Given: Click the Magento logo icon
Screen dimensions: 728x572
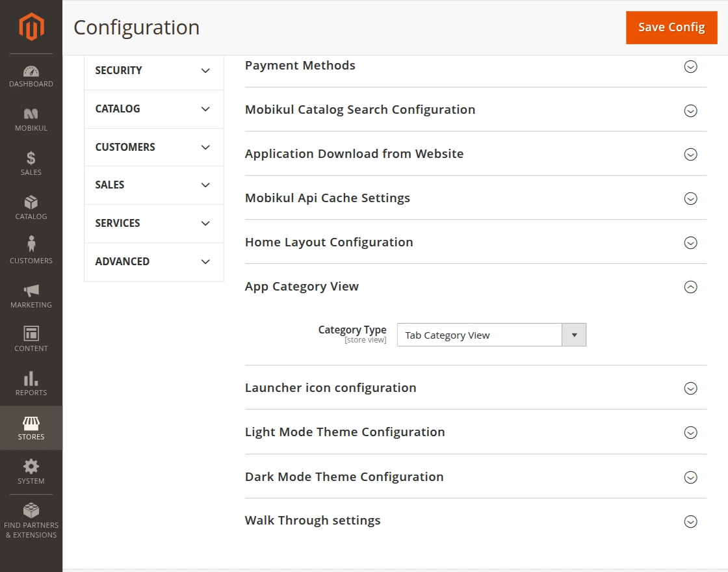Looking at the screenshot, I should tap(31, 27).
